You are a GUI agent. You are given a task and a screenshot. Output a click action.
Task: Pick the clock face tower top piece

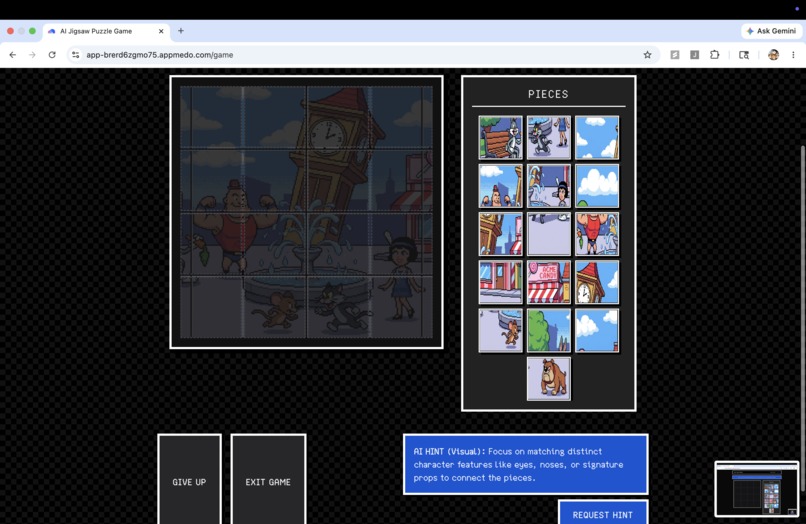[597, 282]
